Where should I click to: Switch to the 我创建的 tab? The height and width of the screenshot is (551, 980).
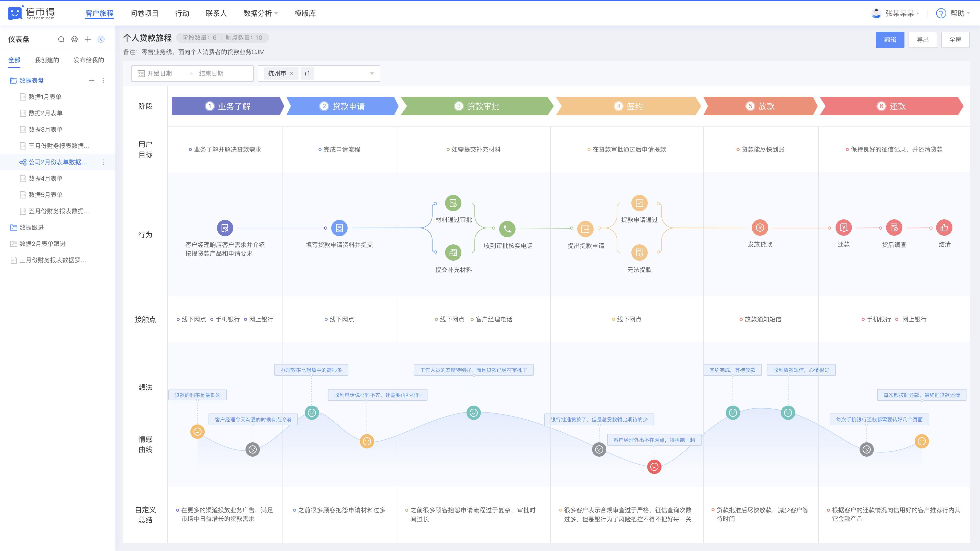click(47, 60)
